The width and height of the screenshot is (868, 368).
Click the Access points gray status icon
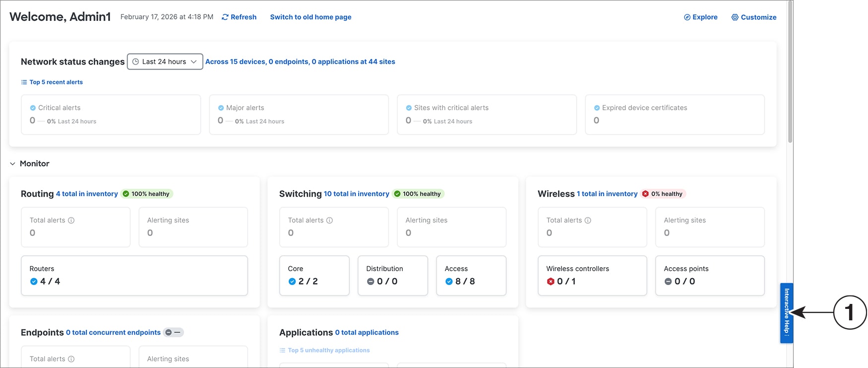coord(668,282)
